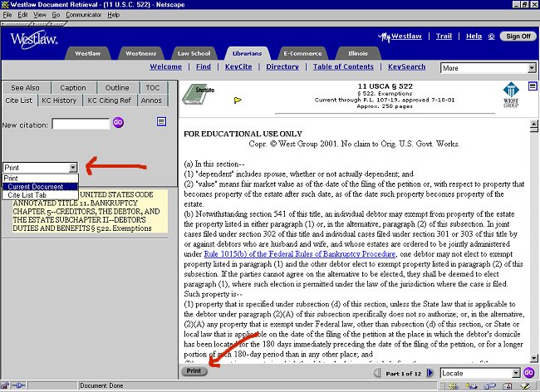540x392 pixels.
Task: Click the My Westlaw link
Action: (400, 37)
